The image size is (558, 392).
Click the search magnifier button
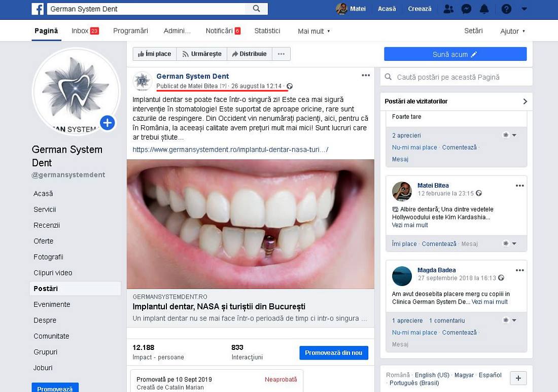pos(256,9)
